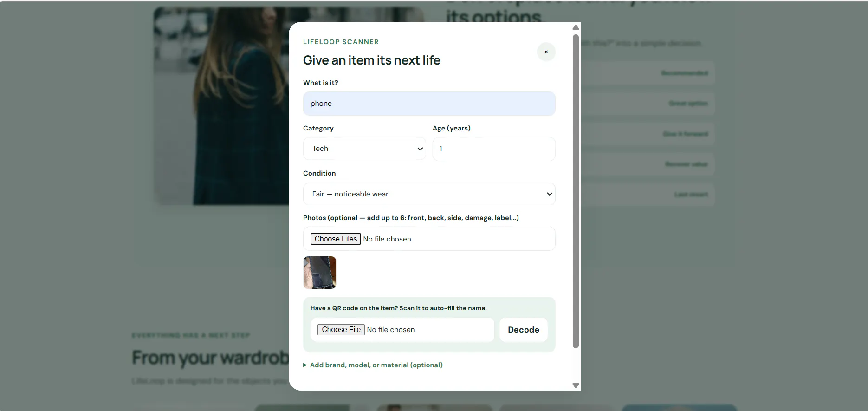Click Choose File for QR code
This screenshot has height=411, width=868.
click(341, 330)
